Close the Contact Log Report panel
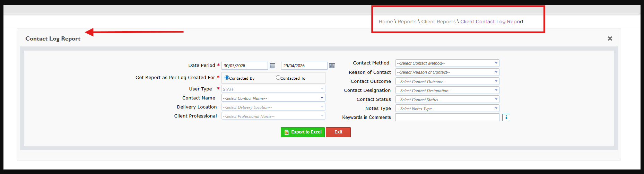Image resolution: width=644 pixels, height=174 pixels. tap(610, 38)
